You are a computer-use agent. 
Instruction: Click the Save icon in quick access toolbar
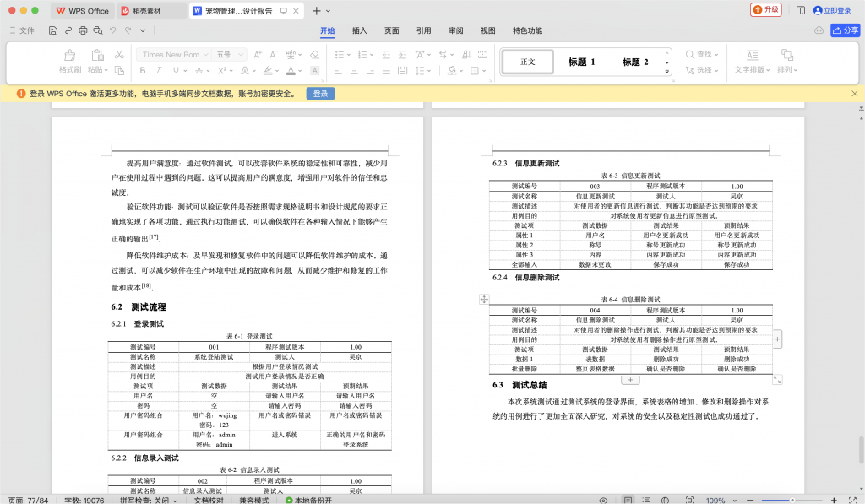point(52,29)
